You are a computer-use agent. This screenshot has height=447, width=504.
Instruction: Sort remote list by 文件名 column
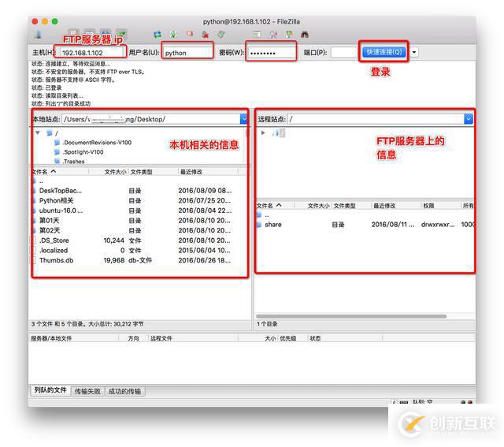coord(275,205)
